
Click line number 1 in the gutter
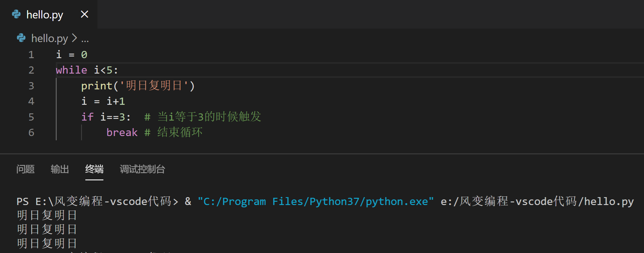tap(31, 55)
